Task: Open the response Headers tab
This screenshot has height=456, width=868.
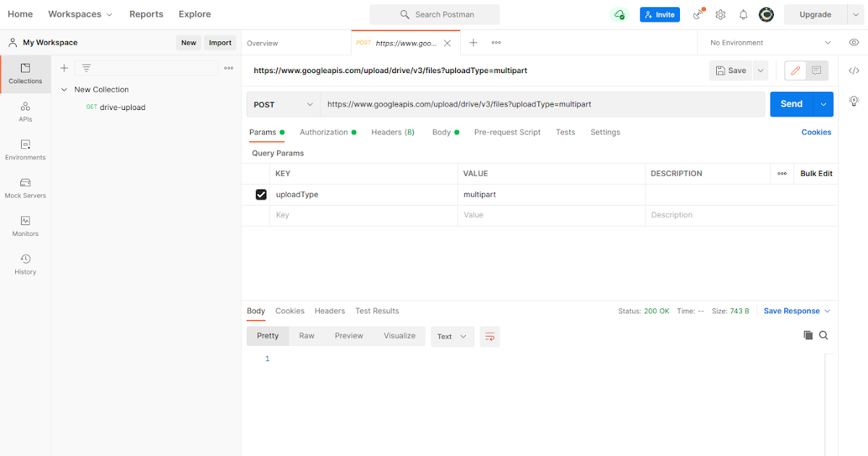Action: pyautogui.click(x=330, y=311)
